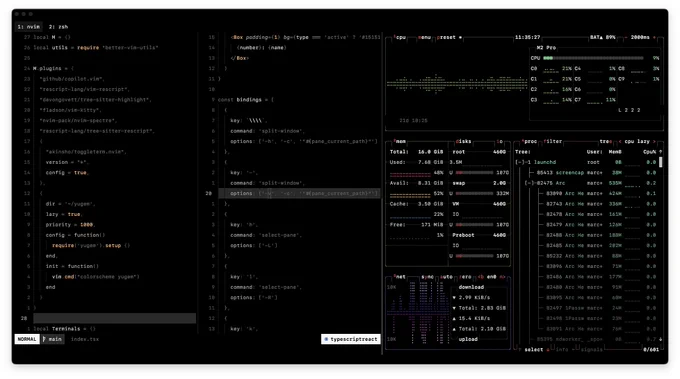Toggle the btop 'mem' box label
680x379 pixels.
tap(400, 141)
